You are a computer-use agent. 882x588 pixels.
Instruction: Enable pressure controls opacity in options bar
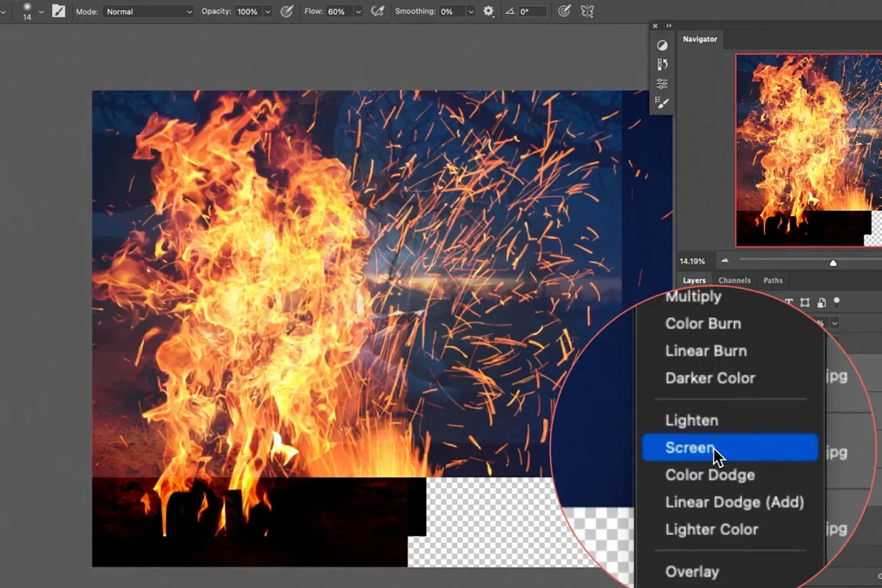pyautogui.click(x=287, y=11)
